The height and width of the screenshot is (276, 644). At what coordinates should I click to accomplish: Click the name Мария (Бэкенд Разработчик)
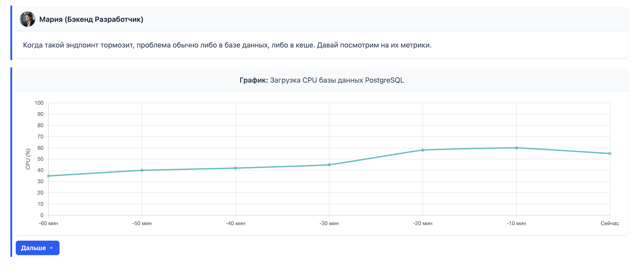coord(91,20)
